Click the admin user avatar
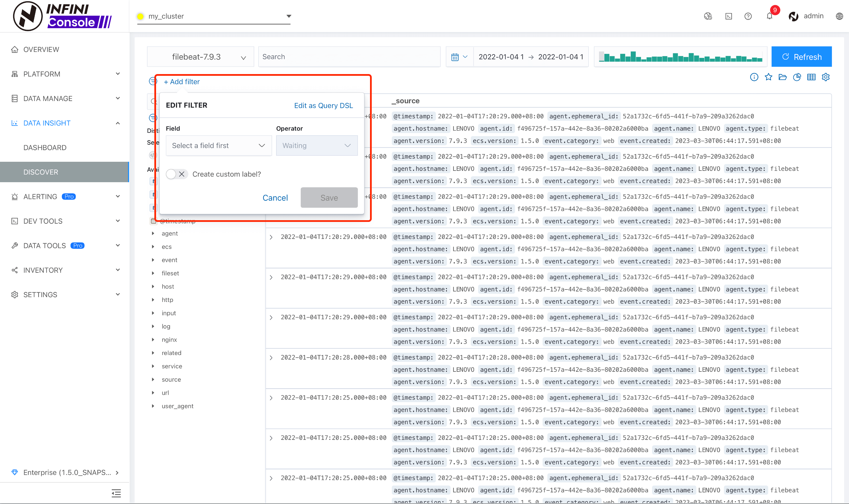Viewport: 849px width, 504px height. [793, 16]
